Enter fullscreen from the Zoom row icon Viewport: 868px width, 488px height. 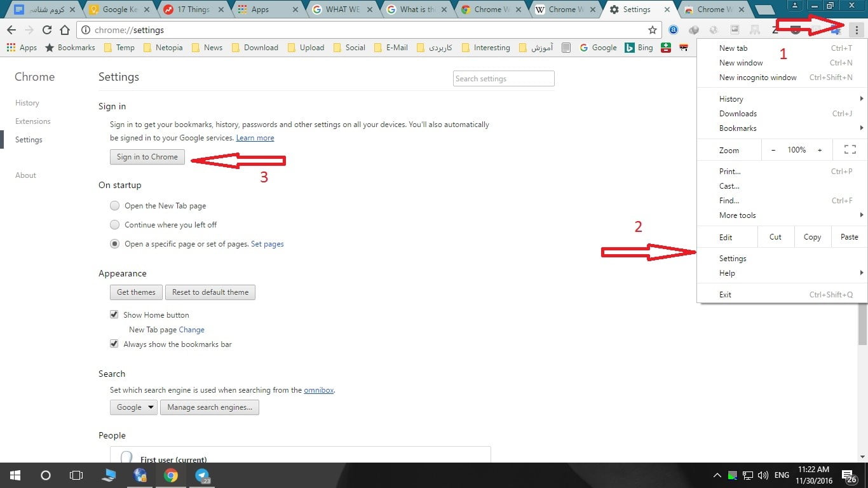point(850,150)
